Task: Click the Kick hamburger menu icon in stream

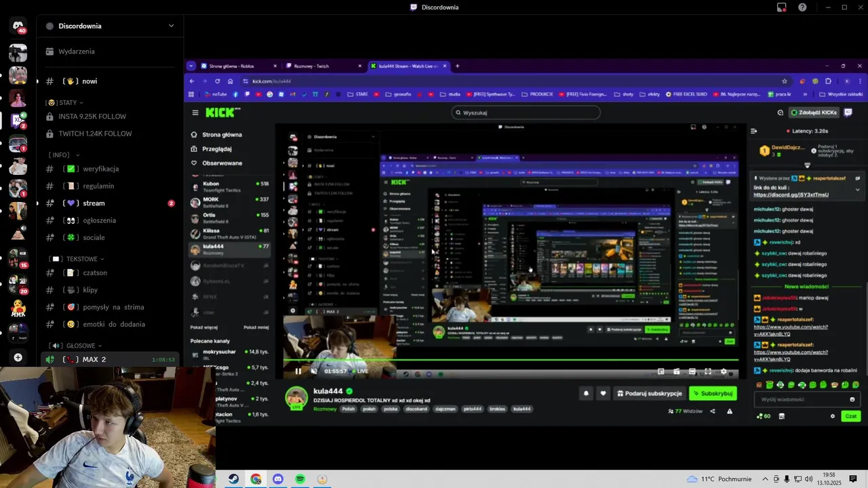Action: [x=195, y=113]
